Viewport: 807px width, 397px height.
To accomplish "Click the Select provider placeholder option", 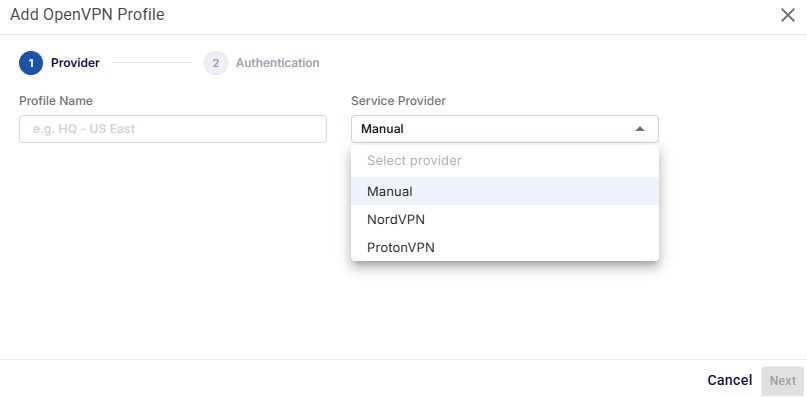I will pyautogui.click(x=504, y=161).
